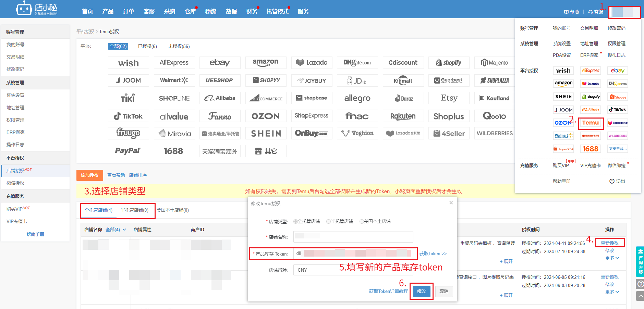Choose the DHgate.com platform tile

pyautogui.click(x=357, y=63)
